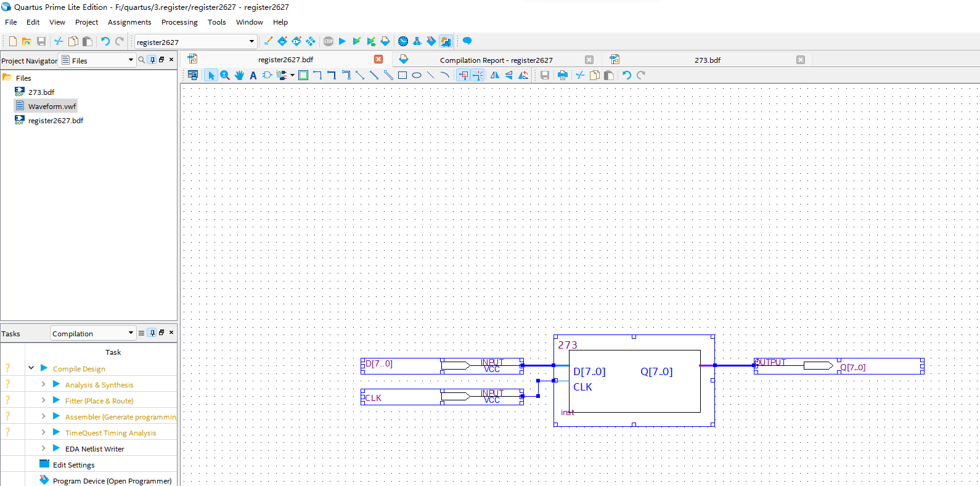Switch to the Compilation Report tab

[496, 60]
